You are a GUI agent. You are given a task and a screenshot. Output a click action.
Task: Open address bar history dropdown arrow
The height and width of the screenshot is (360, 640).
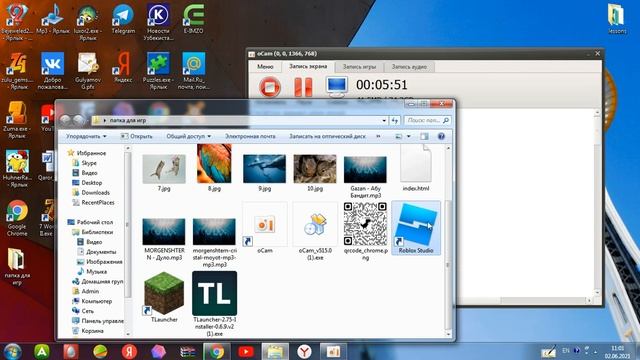coord(384,120)
